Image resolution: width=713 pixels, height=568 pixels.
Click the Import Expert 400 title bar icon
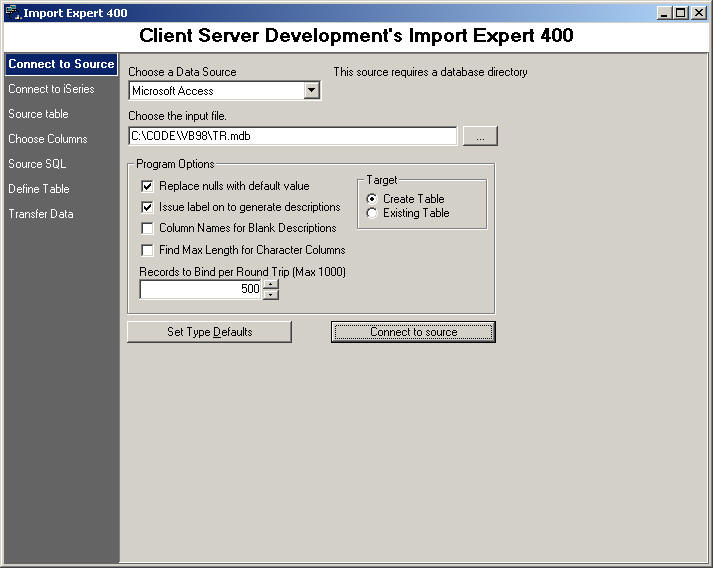click(x=13, y=13)
